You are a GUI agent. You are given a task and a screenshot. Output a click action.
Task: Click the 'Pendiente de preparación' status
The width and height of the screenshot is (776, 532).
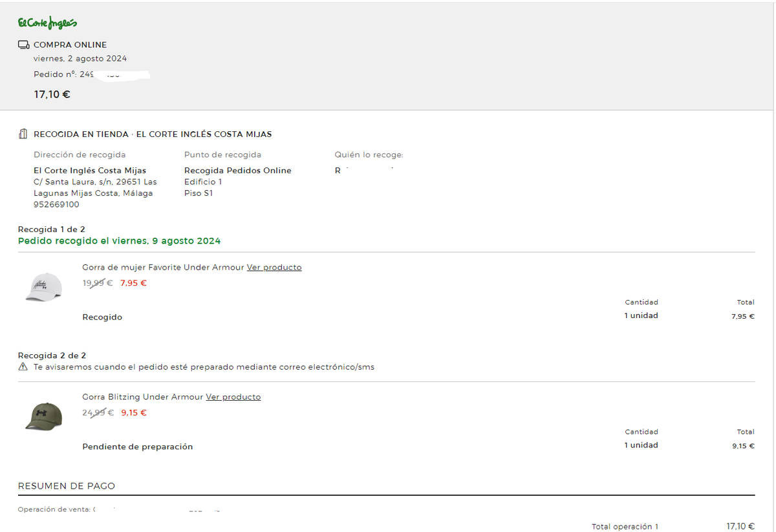138,447
